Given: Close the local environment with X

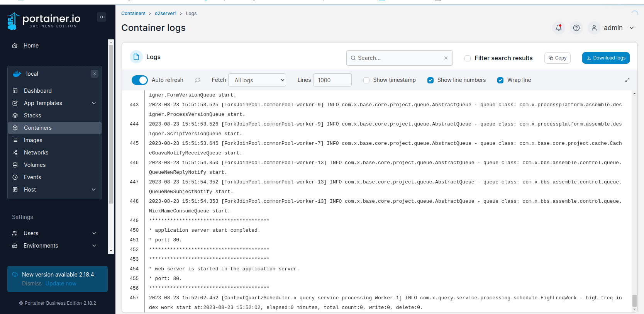Looking at the screenshot, I should pyautogui.click(x=95, y=74).
